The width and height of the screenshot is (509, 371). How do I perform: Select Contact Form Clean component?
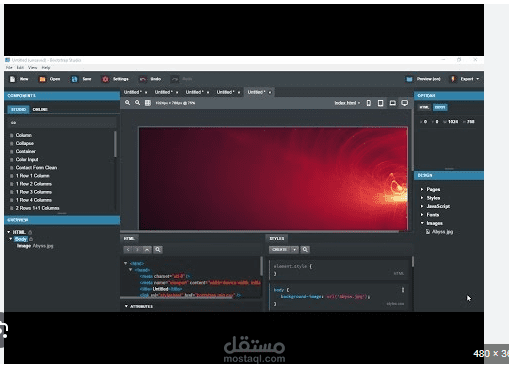36,168
